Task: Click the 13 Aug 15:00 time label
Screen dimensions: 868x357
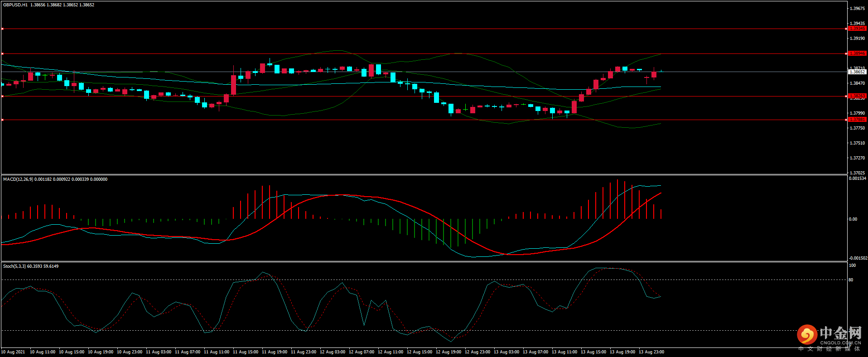Action: coord(593,352)
